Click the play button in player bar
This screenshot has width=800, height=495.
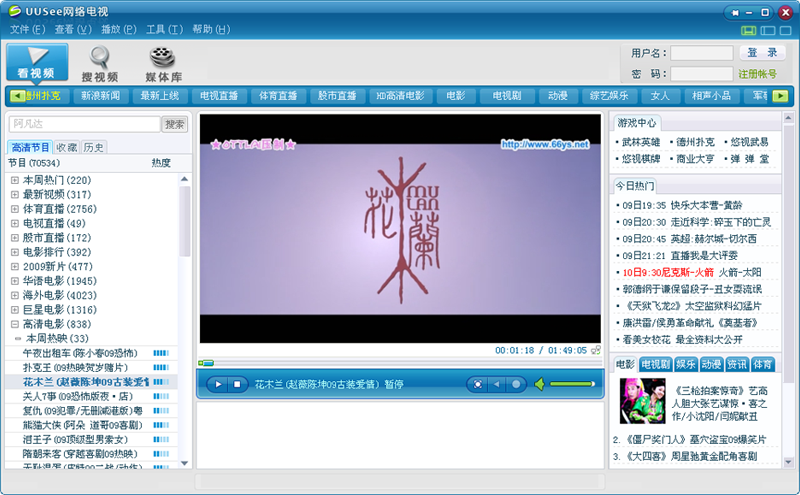pyautogui.click(x=217, y=384)
